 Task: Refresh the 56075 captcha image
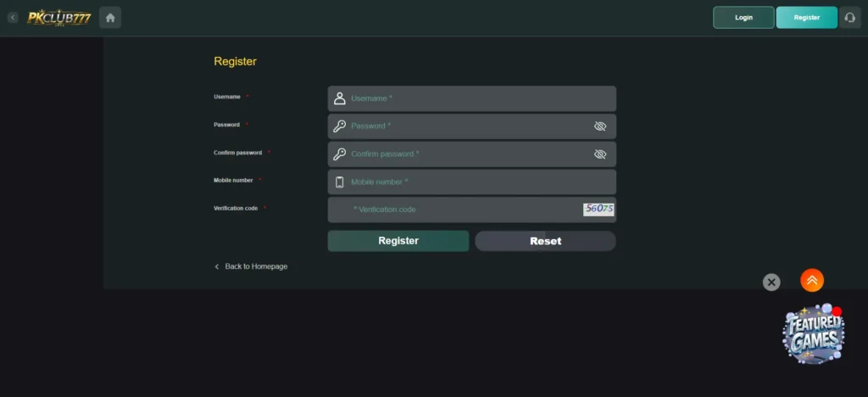(x=598, y=210)
